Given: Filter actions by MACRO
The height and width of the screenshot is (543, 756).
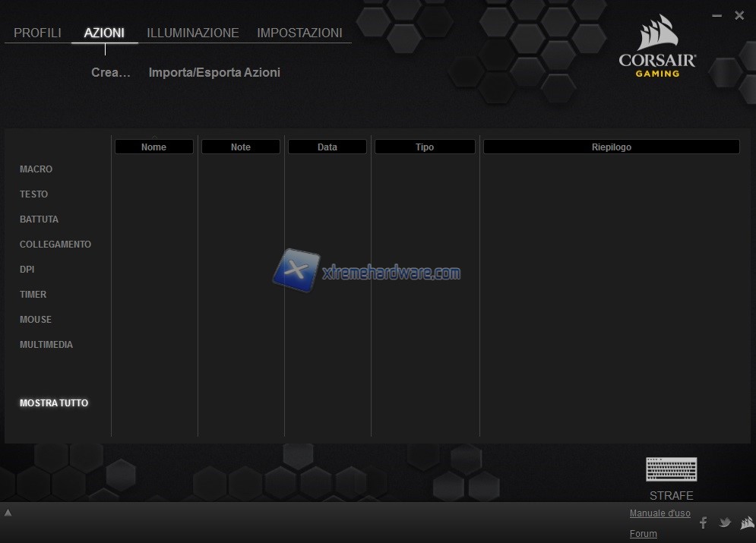Looking at the screenshot, I should [36, 169].
